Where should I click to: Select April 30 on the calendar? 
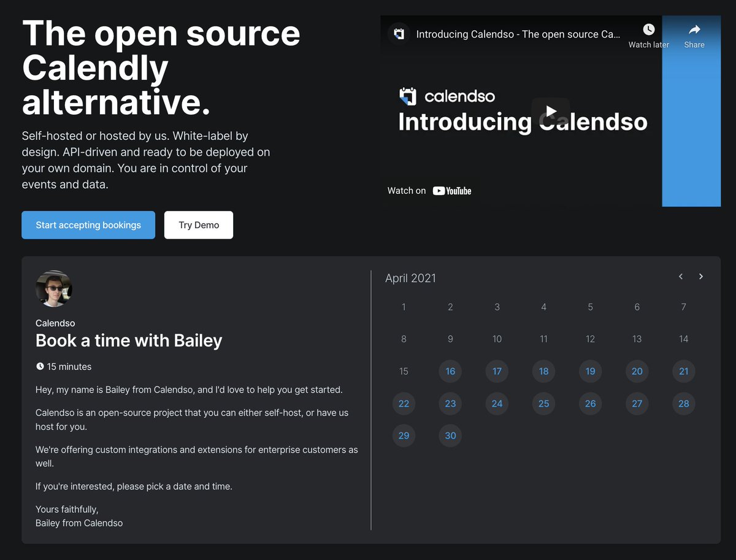(x=450, y=435)
